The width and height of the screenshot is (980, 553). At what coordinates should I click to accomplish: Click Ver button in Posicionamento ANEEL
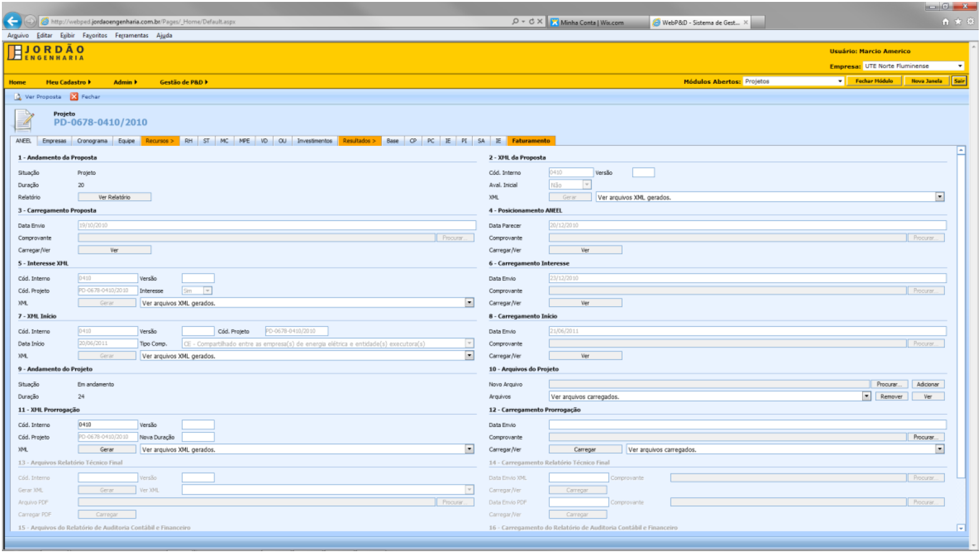tap(585, 250)
